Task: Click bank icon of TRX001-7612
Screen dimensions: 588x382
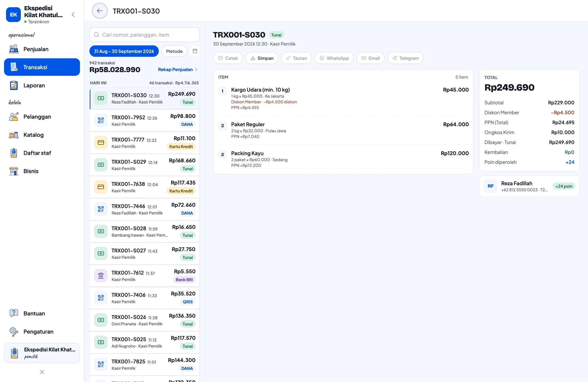Action: point(101,276)
